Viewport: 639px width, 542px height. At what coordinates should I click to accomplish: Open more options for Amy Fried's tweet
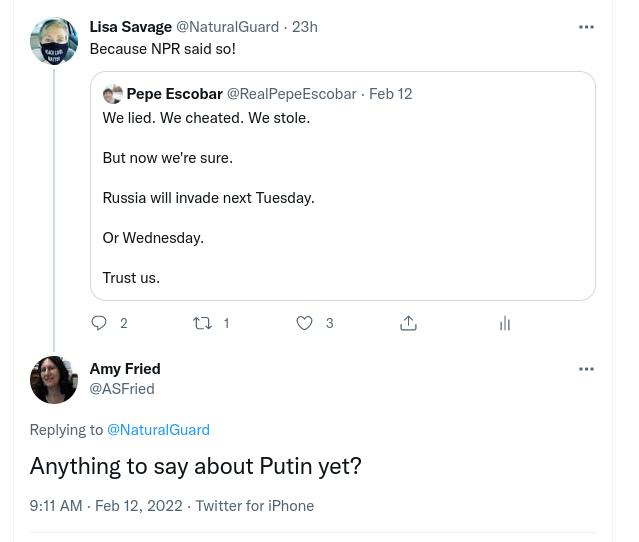[x=586, y=369]
